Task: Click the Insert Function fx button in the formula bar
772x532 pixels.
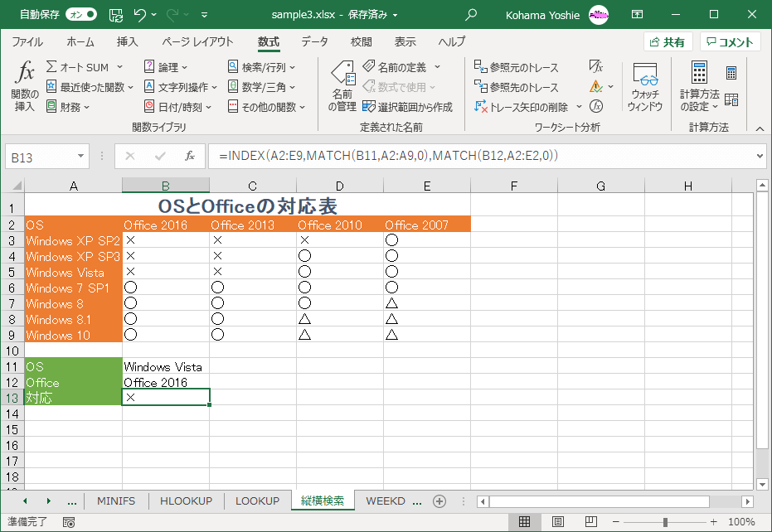Action: point(190,156)
